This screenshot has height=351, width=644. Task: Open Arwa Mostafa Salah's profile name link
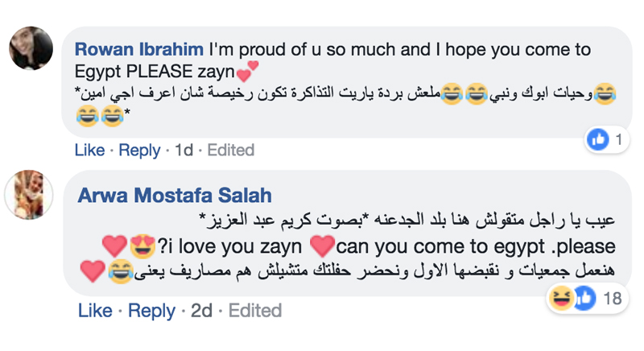pos(175,195)
